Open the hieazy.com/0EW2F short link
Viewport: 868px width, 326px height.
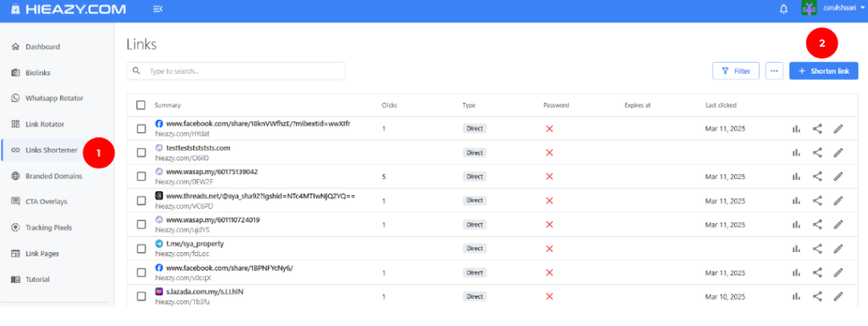click(x=175, y=182)
